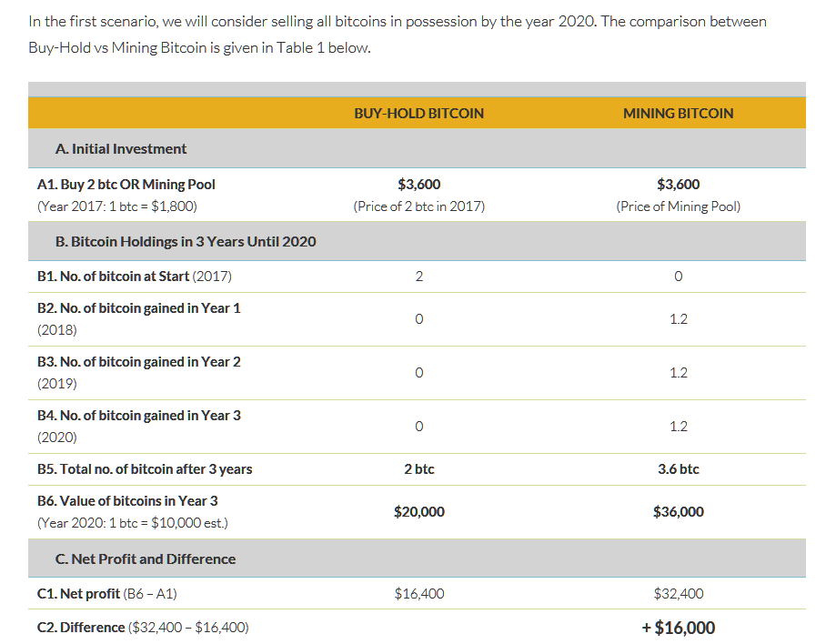Click the $32,400 net profit cell
Viewport: 836px width, 644px height.
(679, 593)
